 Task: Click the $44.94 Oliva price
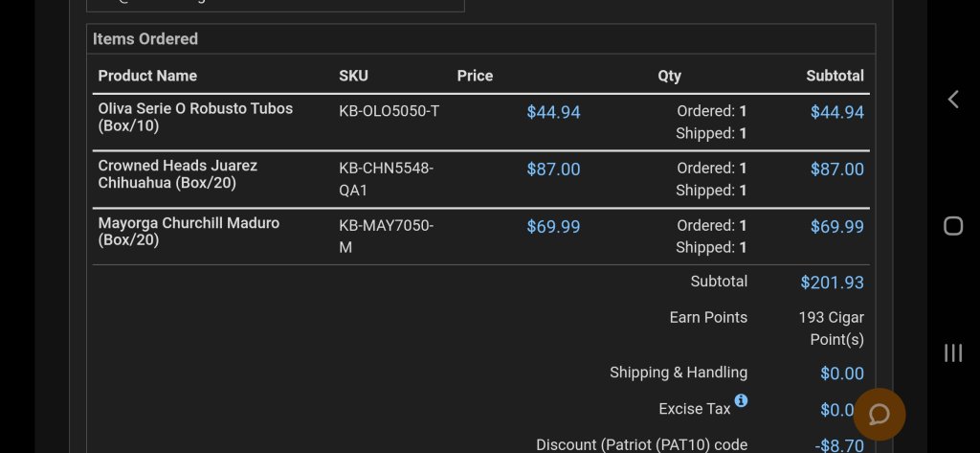pos(553,112)
